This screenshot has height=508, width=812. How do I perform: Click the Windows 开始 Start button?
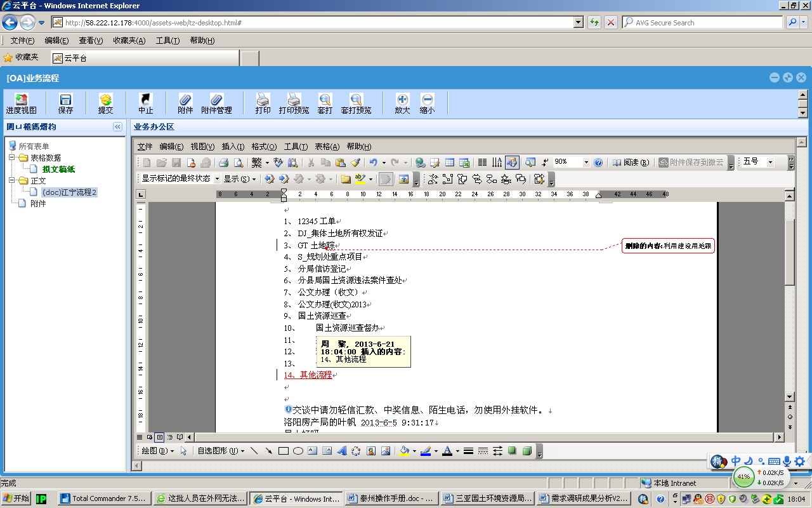pyautogui.click(x=16, y=498)
